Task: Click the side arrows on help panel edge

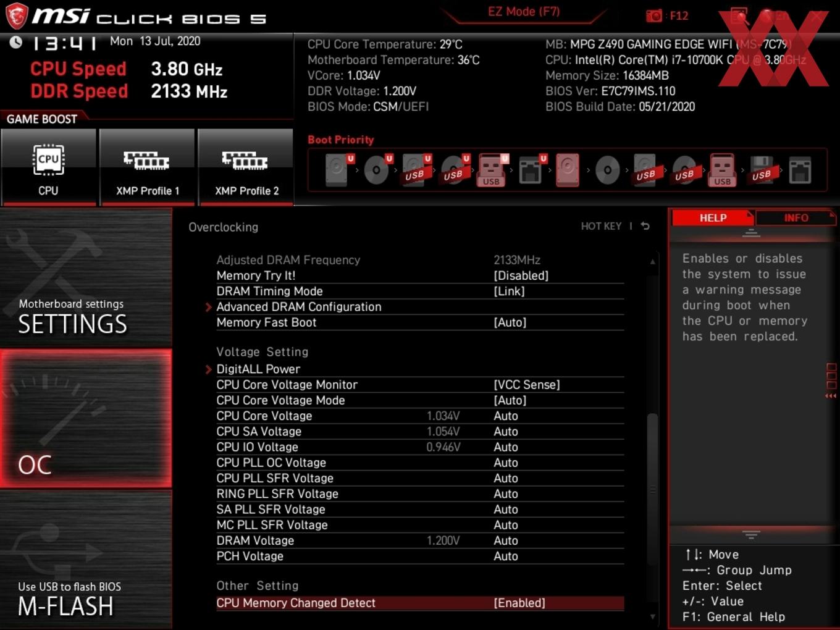Action: [x=831, y=396]
